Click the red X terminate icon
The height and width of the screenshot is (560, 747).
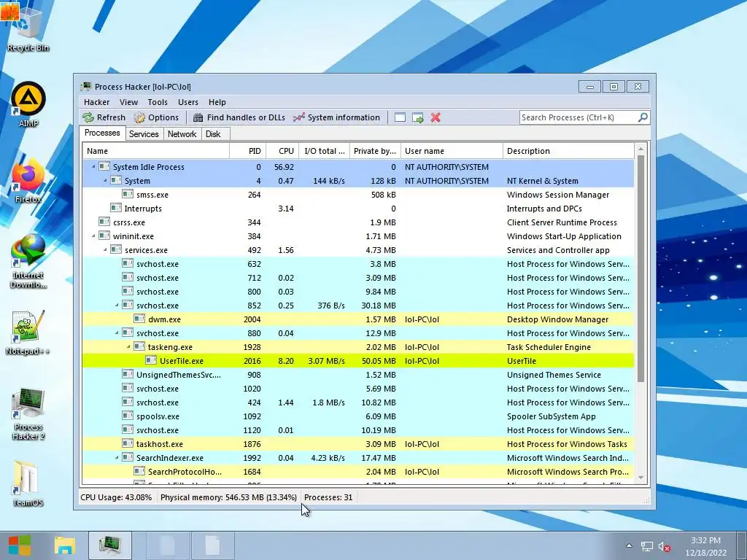click(x=436, y=117)
